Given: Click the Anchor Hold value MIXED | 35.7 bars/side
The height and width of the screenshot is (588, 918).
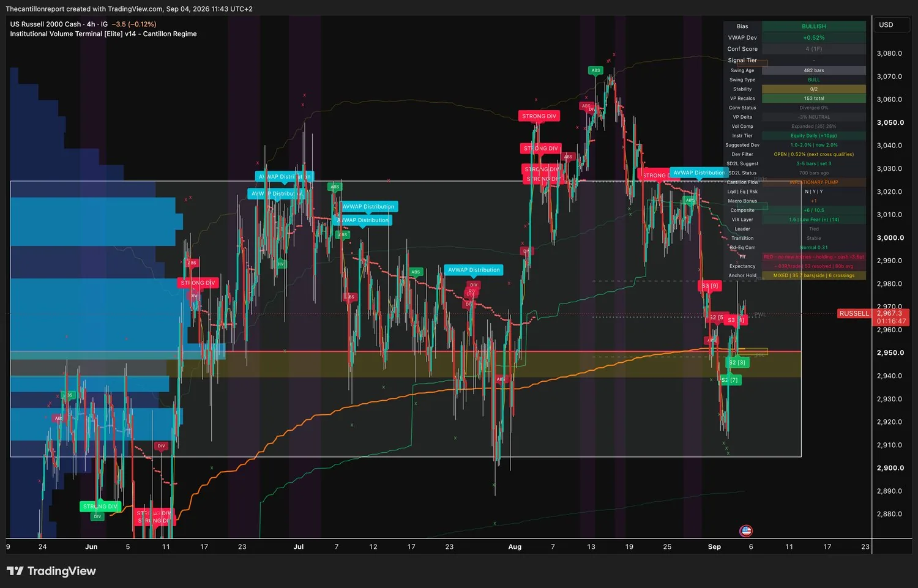Looking at the screenshot, I should coord(814,276).
